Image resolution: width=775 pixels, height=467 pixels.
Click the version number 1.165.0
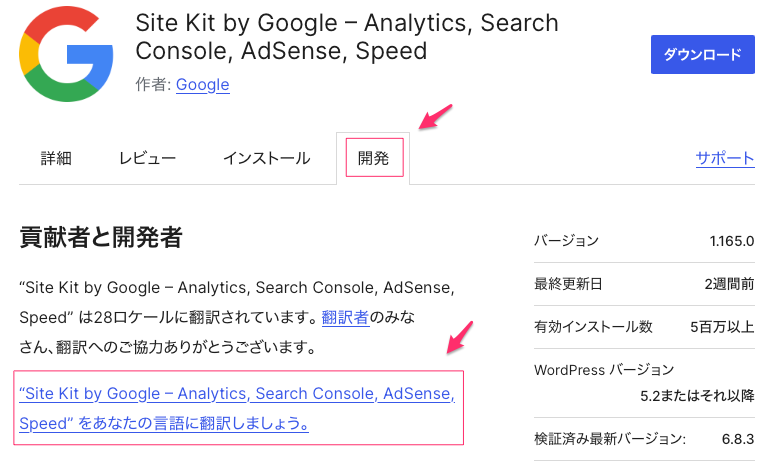click(731, 241)
